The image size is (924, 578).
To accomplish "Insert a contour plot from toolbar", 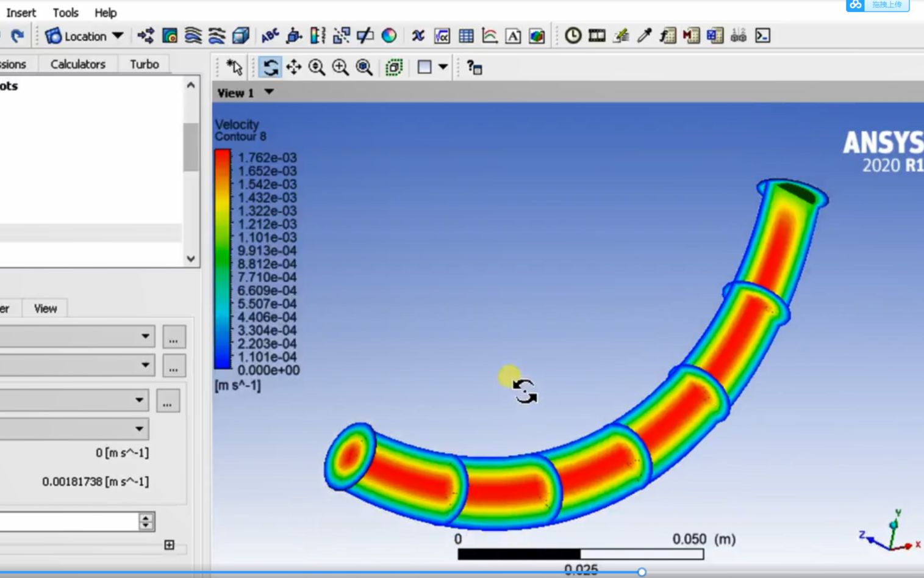I will point(170,36).
